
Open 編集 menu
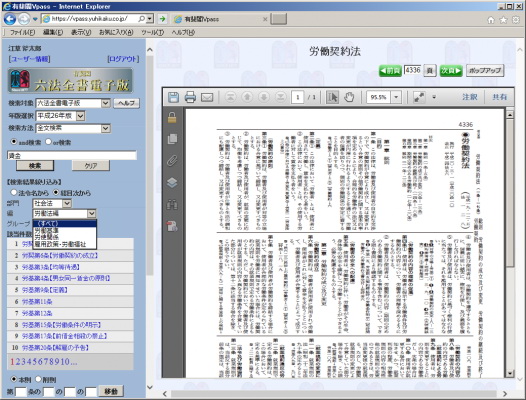coord(53,33)
